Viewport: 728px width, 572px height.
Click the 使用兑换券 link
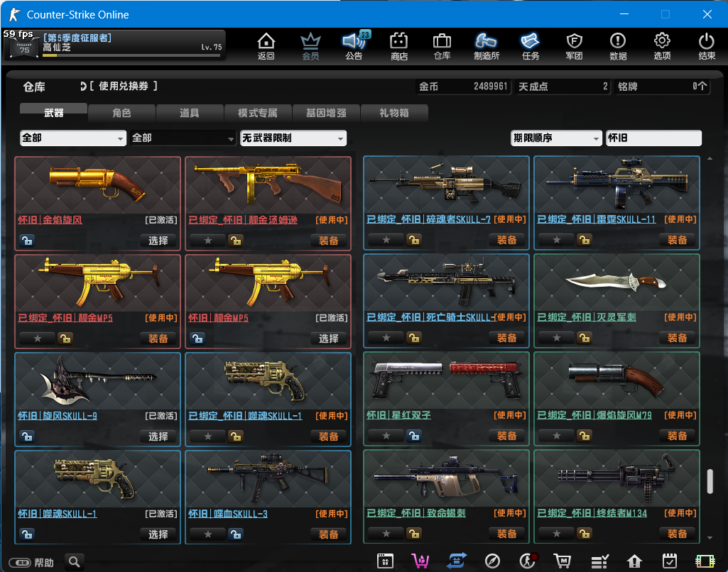coord(123,87)
